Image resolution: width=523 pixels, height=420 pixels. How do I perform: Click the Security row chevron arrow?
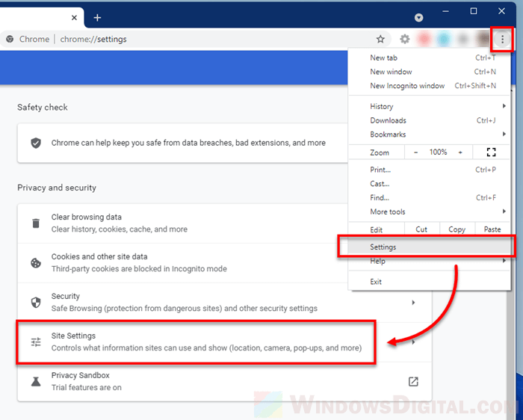[x=413, y=303]
